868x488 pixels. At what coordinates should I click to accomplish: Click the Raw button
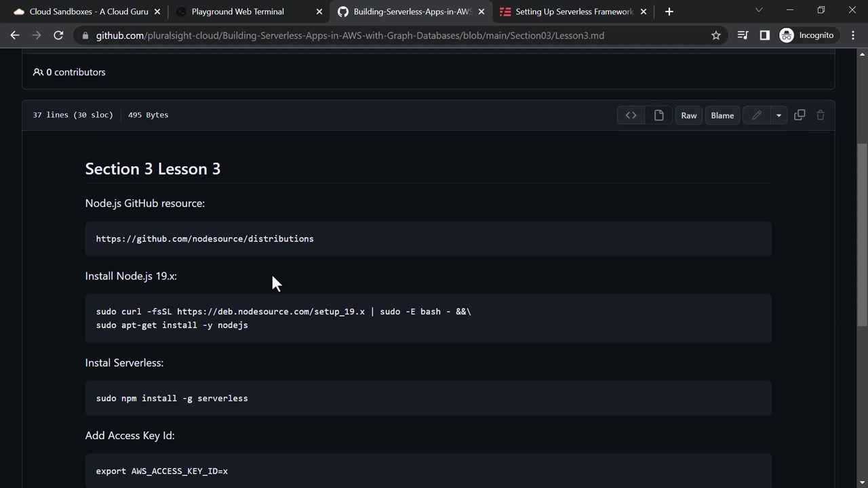[x=689, y=115]
